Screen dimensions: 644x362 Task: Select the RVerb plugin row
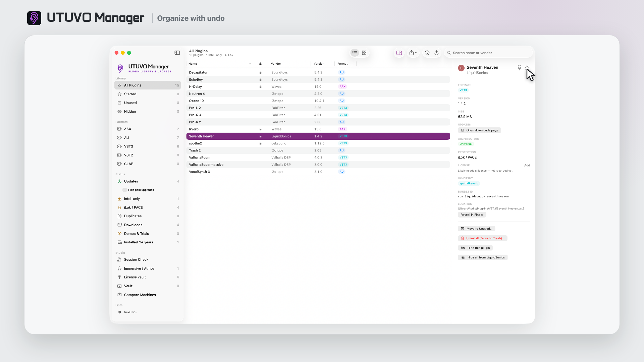[x=318, y=129]
